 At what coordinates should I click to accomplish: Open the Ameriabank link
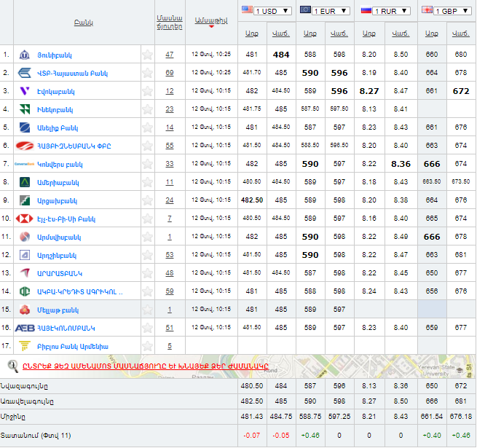coord(59,182)
